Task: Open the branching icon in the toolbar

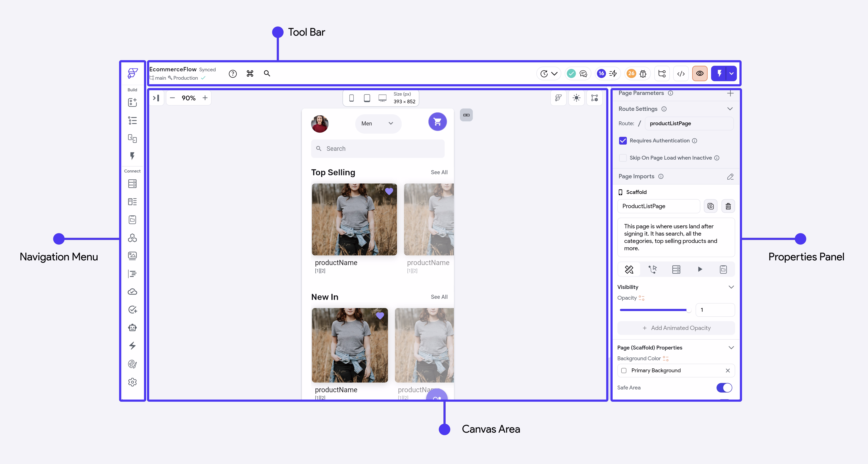Action: point(662,73)
